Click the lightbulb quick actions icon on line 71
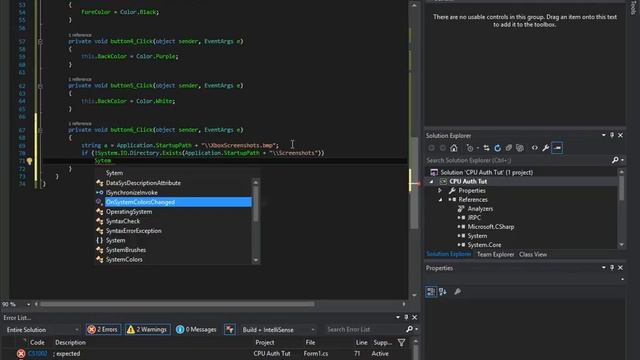This screenshot has height=360, width=640. (29, 161)
